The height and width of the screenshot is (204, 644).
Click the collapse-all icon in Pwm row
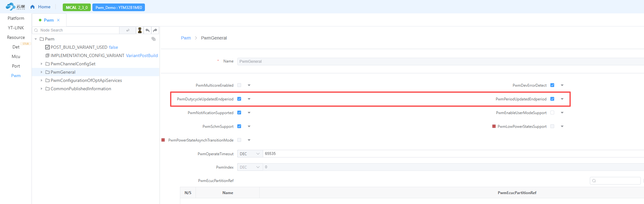point(154,39)
